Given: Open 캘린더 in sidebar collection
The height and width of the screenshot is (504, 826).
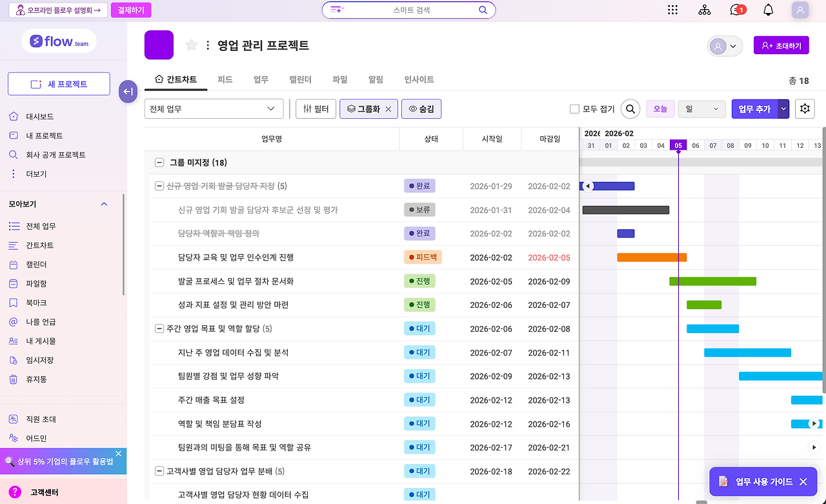Looking at the screenshot, I should pyautogui.click(x=35, y=265).
